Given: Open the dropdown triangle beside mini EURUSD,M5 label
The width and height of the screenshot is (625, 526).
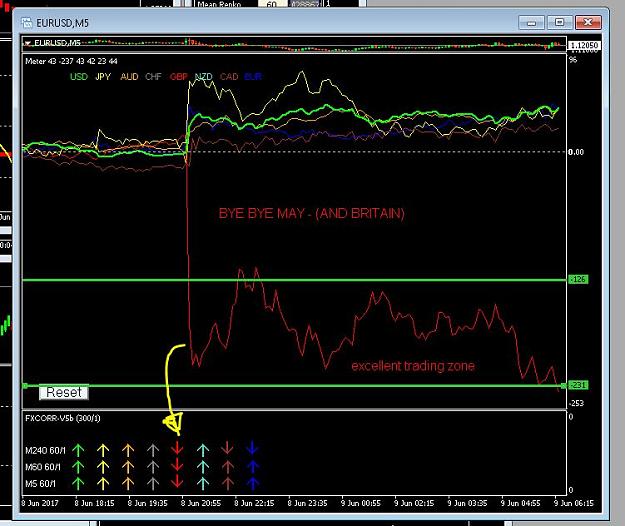Looking at the screenshot, I should (27, 43).
